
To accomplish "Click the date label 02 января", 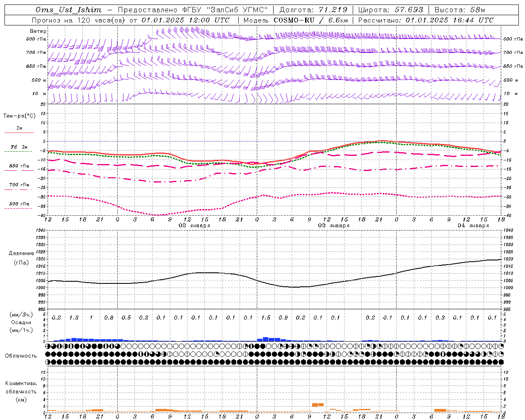I will tap(194, 226).
